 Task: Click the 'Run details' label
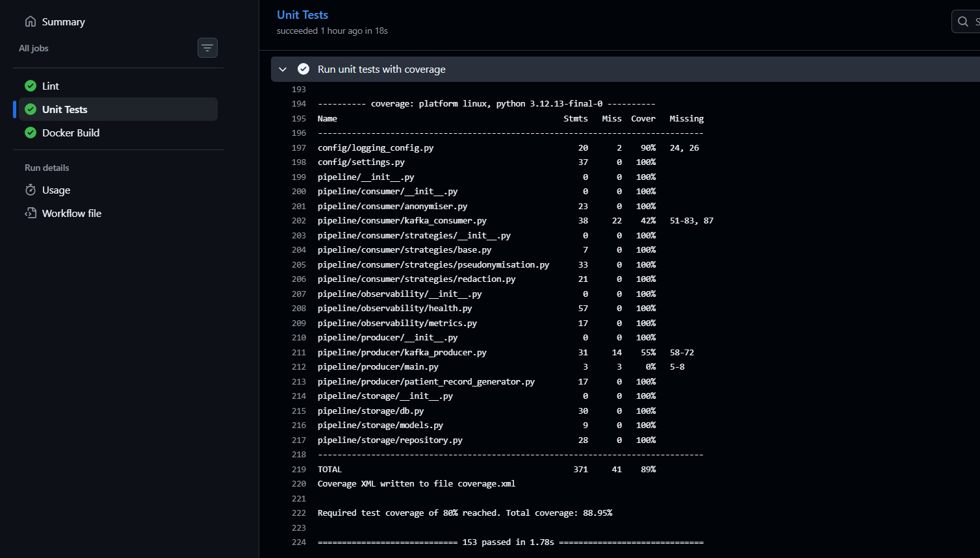tap(47, 168)
